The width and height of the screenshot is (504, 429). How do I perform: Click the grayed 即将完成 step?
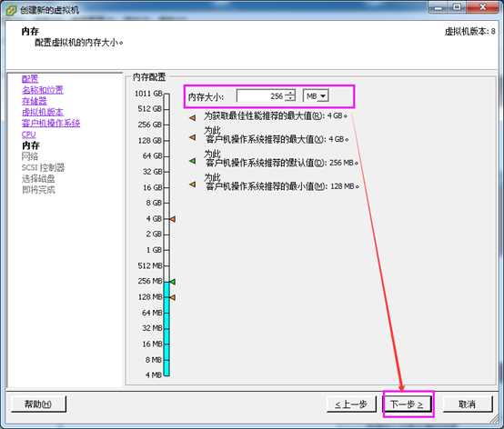38,190
